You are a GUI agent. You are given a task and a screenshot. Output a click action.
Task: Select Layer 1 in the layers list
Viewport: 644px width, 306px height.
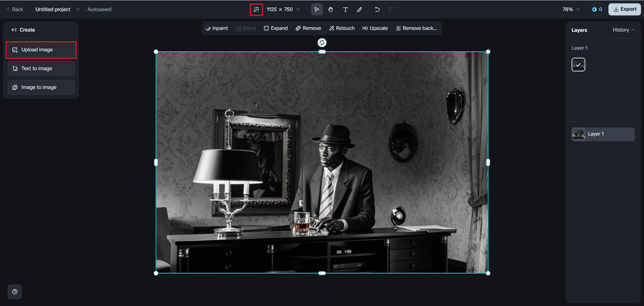click(x=603, y=134)
